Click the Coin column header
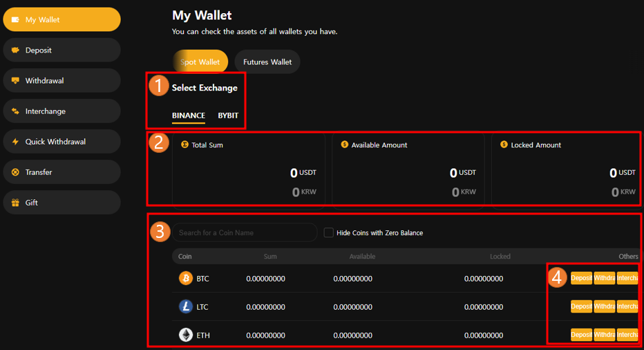 click(x=184, y=256)
